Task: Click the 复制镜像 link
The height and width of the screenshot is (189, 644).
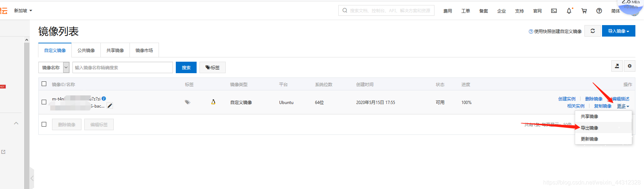Action: pyautogui.click(x=603, y=106)
